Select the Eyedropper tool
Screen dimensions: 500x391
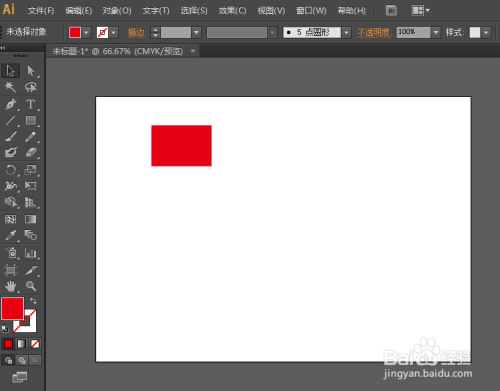click(10, 235)
